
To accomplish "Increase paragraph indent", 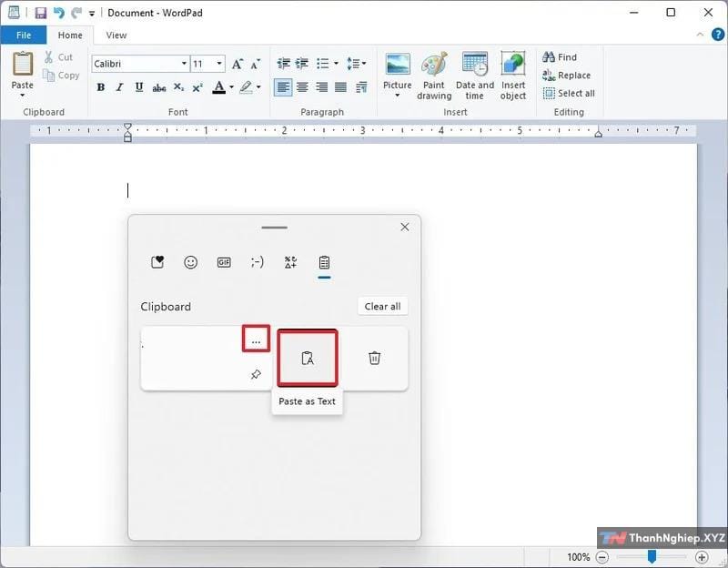I will 302,63.
